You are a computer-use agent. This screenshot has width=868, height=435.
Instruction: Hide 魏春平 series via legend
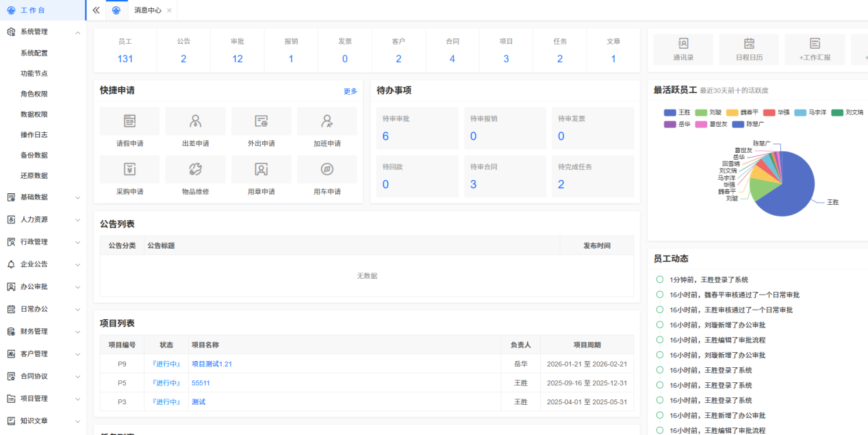(742, 112)
